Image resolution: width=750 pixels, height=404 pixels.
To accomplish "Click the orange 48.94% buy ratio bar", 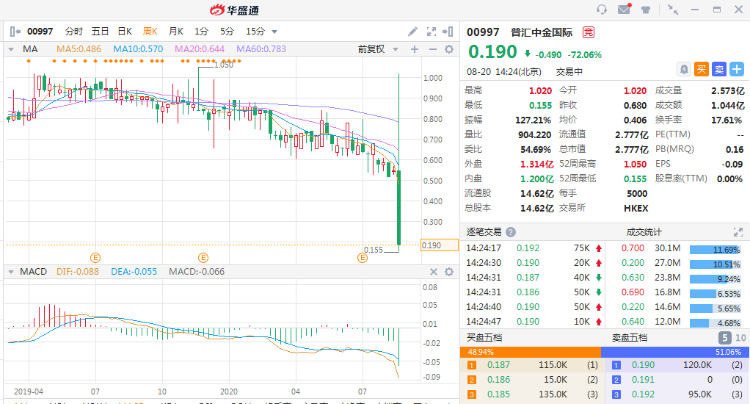I will [530, 352].
